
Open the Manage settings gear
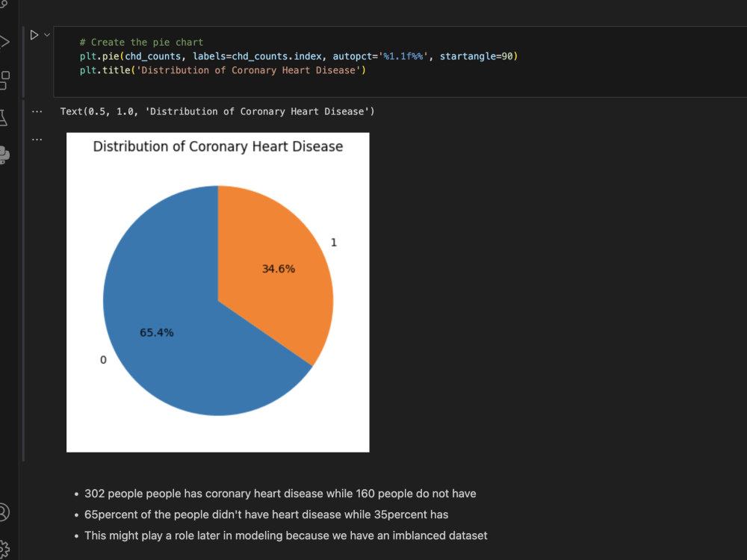click(4, 549)
